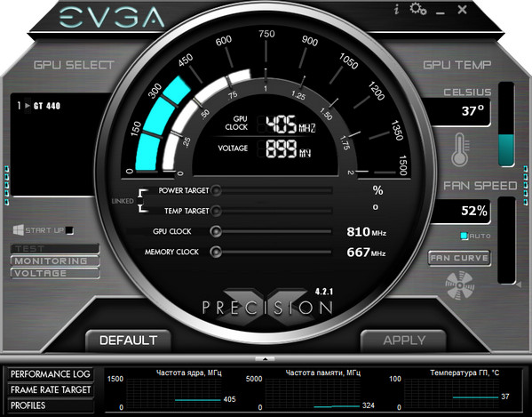Viewport: 532px width, 417px height.
Task: Click the thermometer icon under GPU Temp
Action: click(x=460, y=149)
